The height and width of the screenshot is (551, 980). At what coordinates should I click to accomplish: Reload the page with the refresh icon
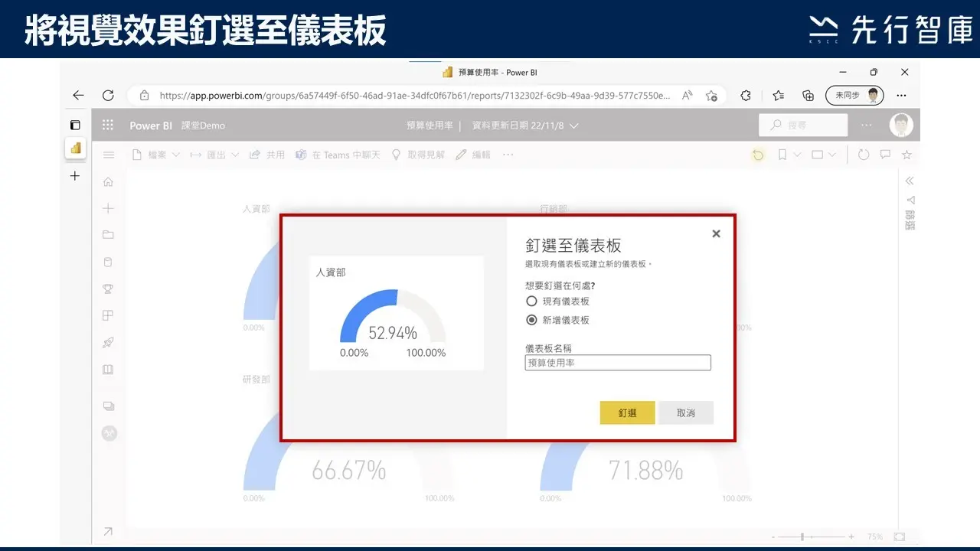click(108, 96)
